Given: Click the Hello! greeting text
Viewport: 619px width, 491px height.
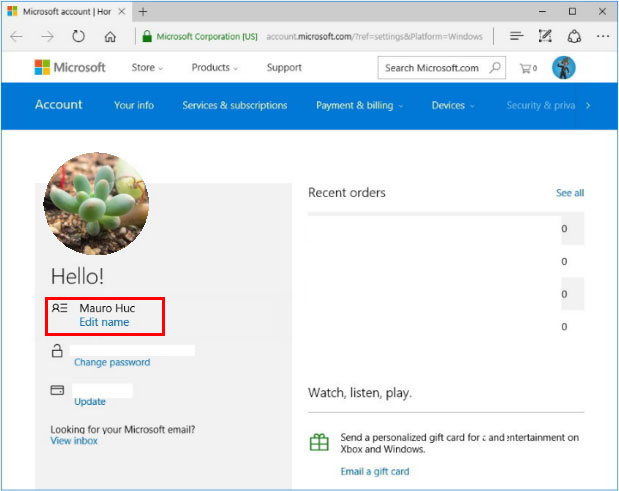Looking at the screenshot, I should click(x=77, y=276).
